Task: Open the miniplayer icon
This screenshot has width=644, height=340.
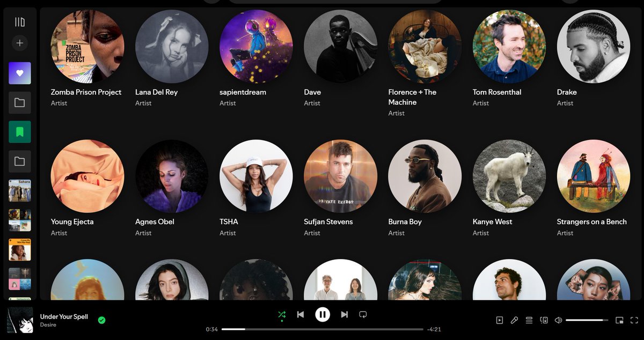Action: tap(619, 320)
